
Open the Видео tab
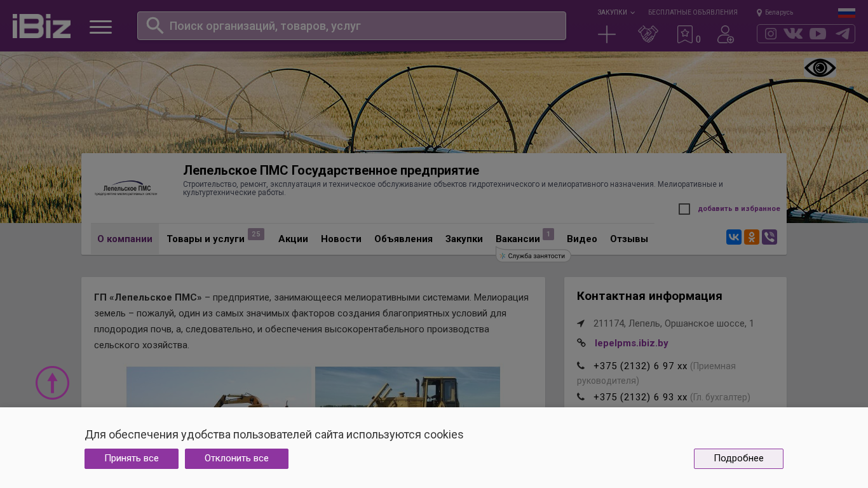point(582,239)
